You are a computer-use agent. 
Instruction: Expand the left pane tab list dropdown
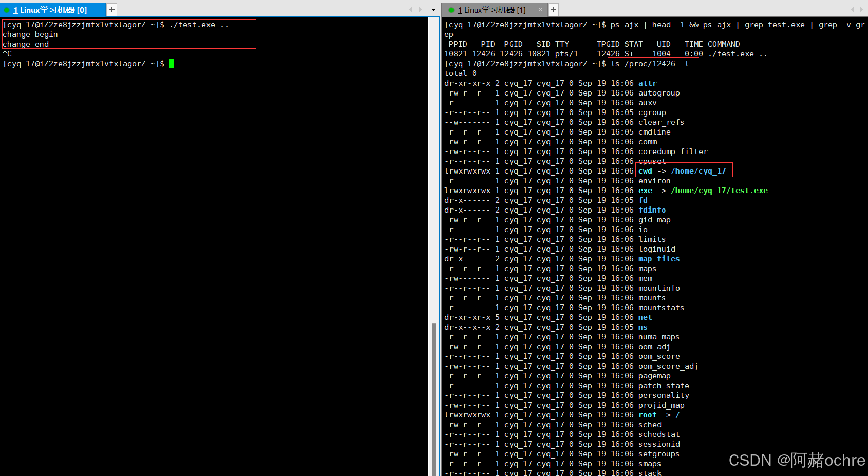coord(433,10)
